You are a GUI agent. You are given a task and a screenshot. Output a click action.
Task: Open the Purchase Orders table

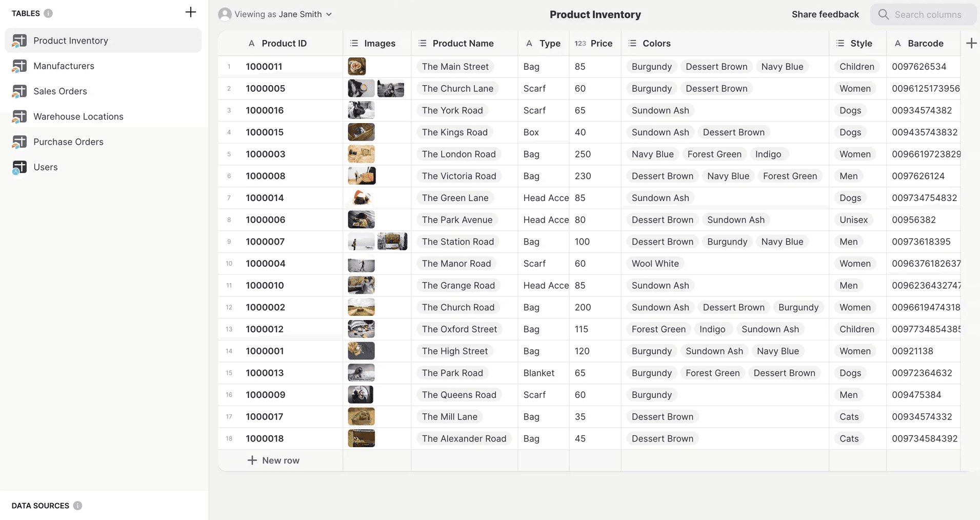pyautogui.click(x=68, y=142)
